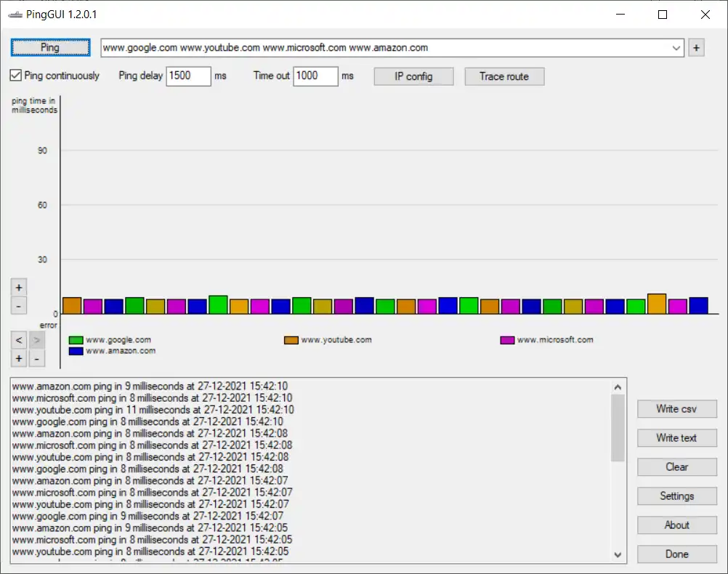Clear the ping log

tap(677, 466)
